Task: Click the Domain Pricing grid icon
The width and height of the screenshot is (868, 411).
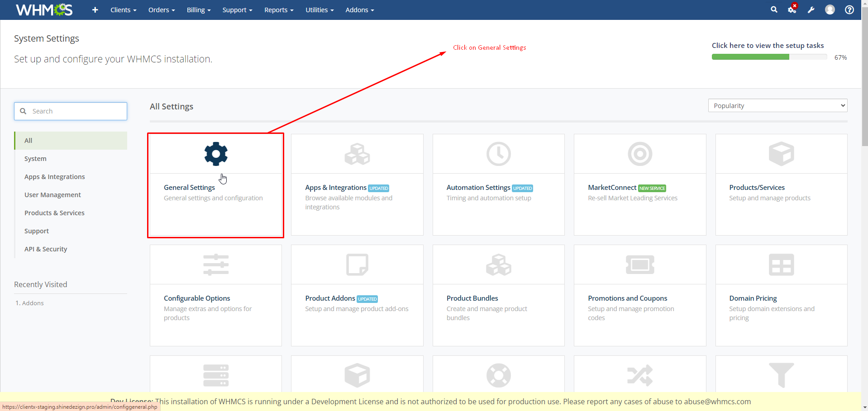Action: (781, 265)
